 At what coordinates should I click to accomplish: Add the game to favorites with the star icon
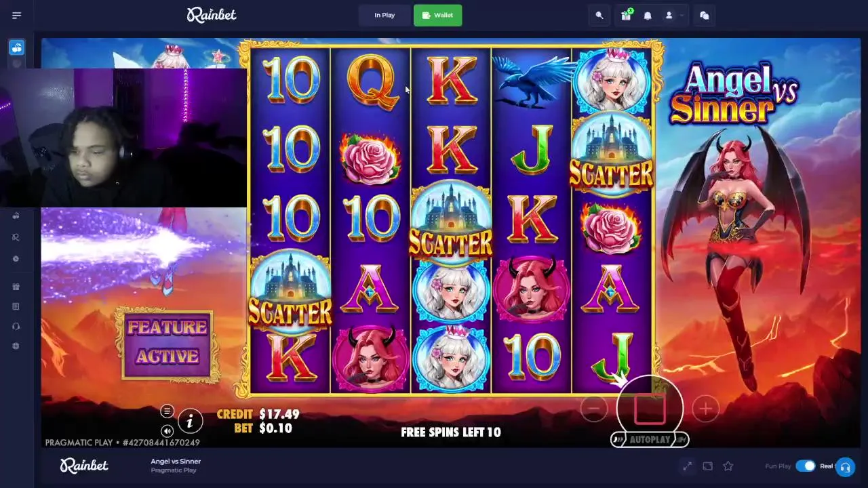[728, 466]
